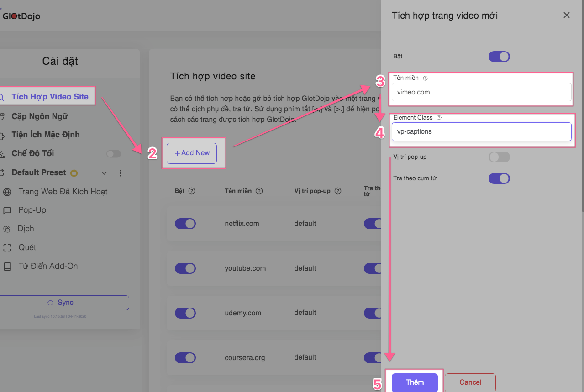
Task: Toggle the Bật switch in new video panel
Action: point(499,57)
